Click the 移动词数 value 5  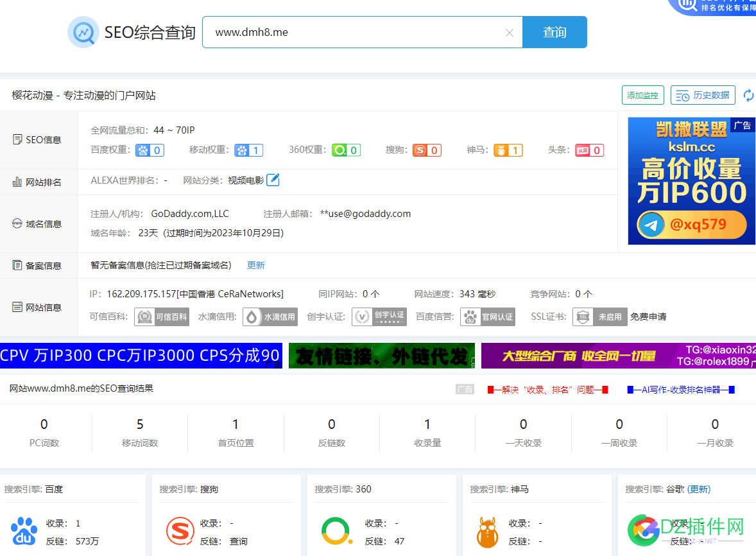tap(140, 424)
